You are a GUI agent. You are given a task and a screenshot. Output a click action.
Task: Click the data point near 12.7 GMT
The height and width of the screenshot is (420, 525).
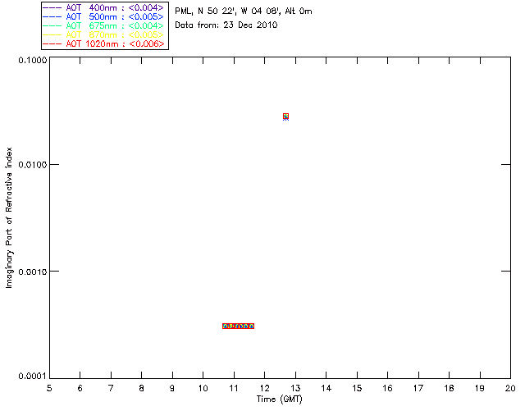pyautogui.click(x=285, y=116)
